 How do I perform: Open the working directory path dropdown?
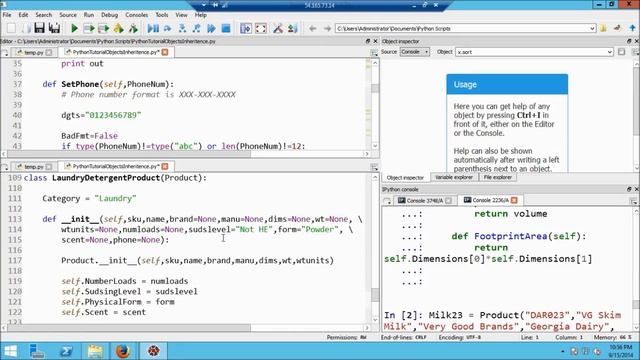point(592,29)
